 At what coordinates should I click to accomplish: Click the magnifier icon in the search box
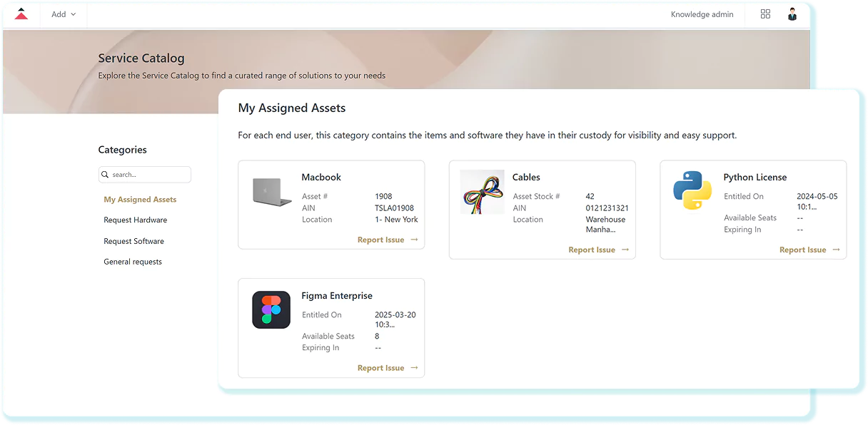(x=106, y=174)
